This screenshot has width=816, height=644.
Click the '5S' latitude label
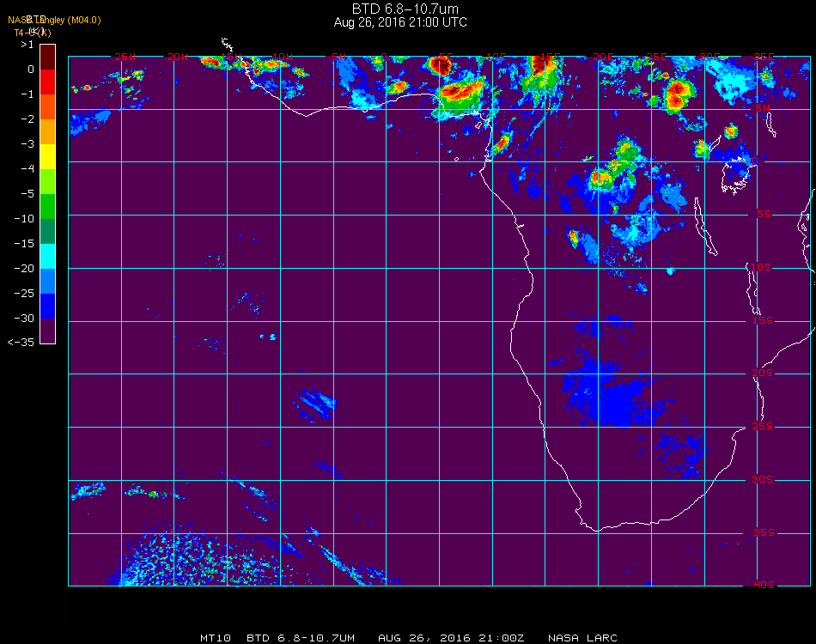point(764,215)
